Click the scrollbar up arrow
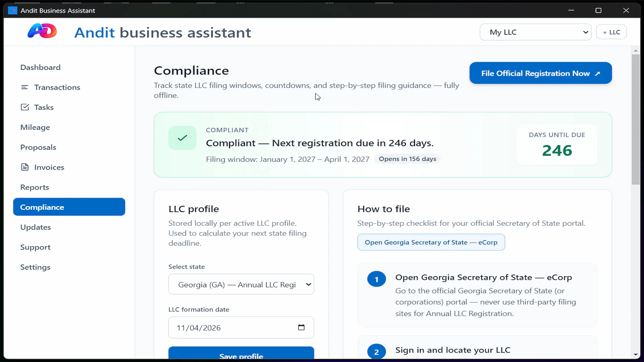 click(636, 51)
